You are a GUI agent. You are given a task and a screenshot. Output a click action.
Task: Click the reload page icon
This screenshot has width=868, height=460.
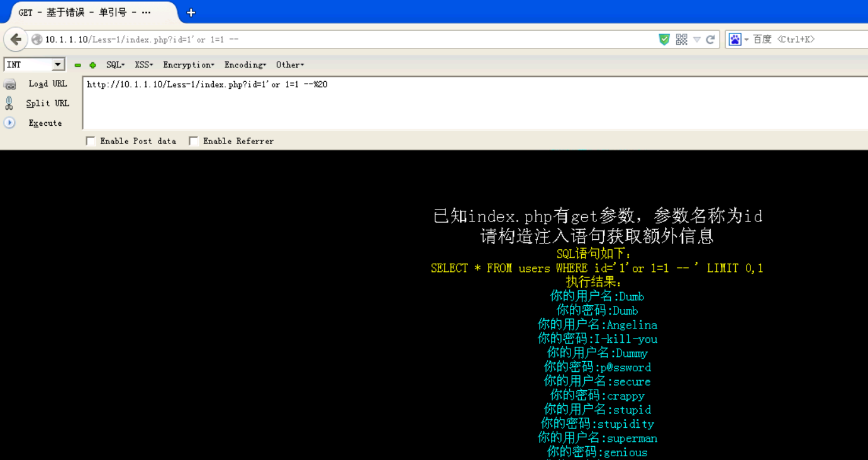click(710, 40)
